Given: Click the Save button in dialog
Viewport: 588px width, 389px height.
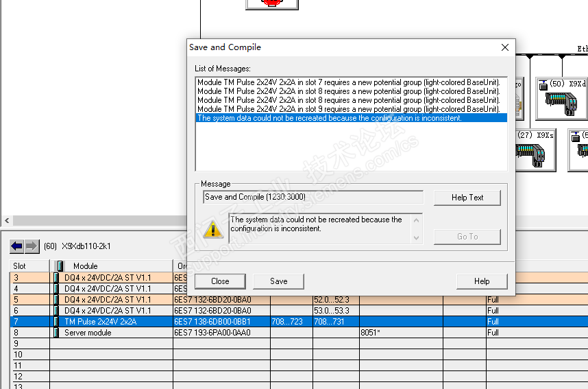Looking at the screenshot, I should coord(279,281).
